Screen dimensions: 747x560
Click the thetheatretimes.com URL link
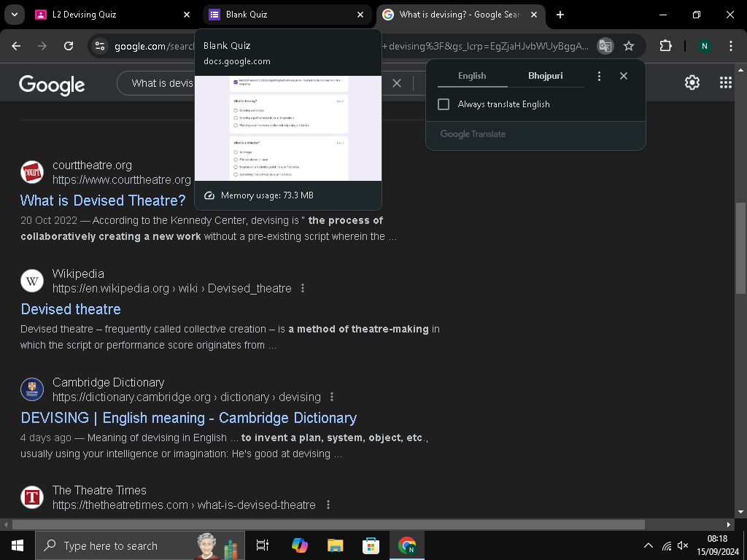[x=184, y=505]
